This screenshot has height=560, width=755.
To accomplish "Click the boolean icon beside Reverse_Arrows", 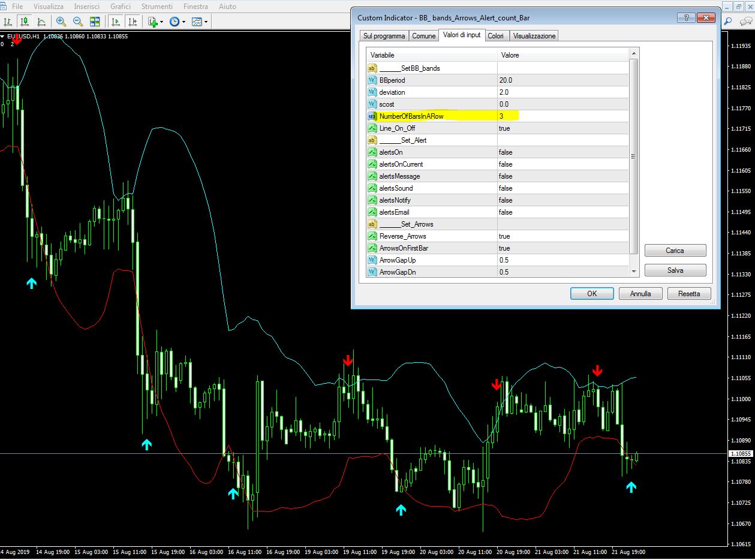I will point(372,236).
